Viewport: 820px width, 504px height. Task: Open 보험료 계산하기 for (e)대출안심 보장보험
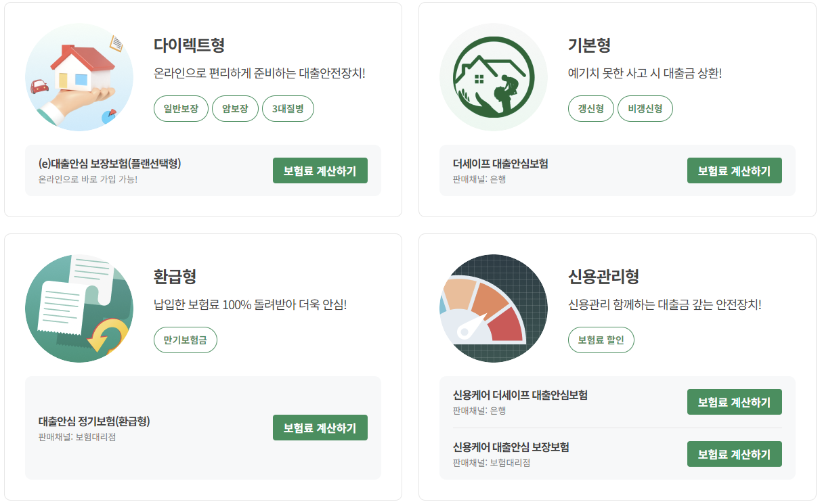click(320, 170)
